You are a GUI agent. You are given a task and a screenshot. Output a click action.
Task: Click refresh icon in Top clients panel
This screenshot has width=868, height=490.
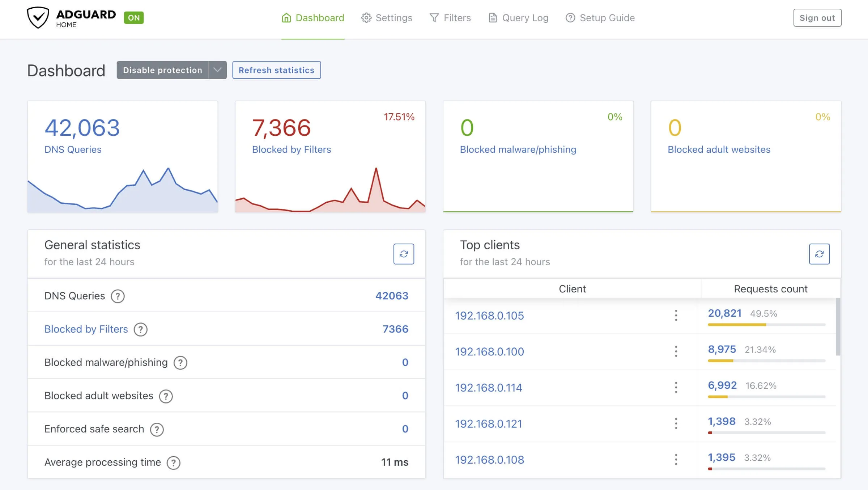820,254
